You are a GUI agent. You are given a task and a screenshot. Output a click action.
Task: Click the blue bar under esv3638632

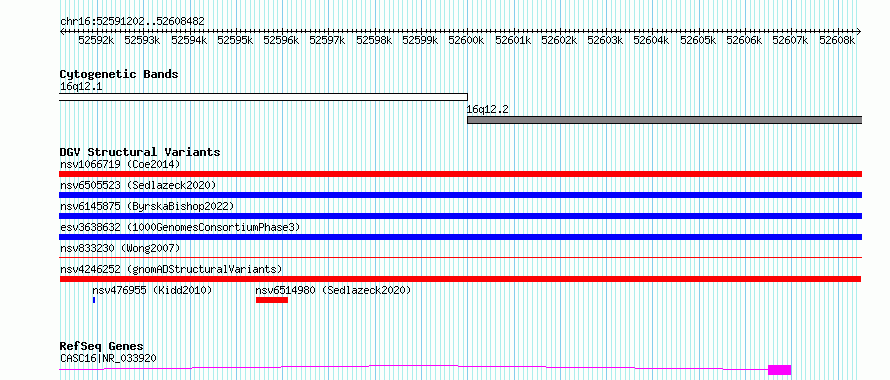[x=461, y=237]
